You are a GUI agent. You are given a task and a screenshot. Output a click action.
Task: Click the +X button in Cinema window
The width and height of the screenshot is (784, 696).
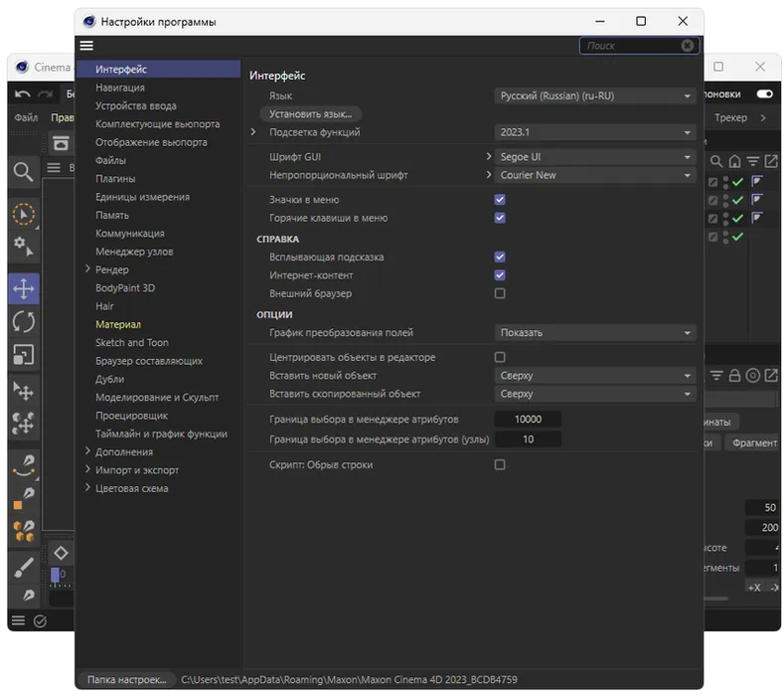point(754,588)
